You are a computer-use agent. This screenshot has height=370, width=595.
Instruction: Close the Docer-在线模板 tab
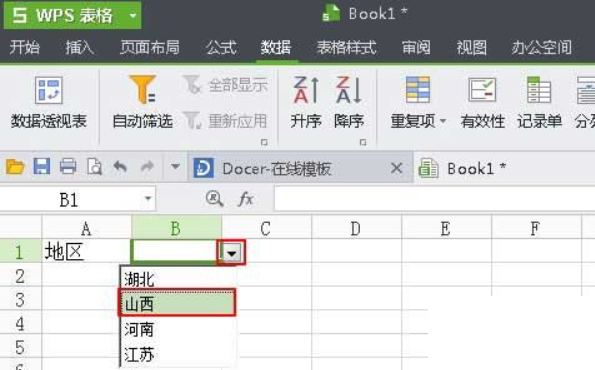click(397, 168)
